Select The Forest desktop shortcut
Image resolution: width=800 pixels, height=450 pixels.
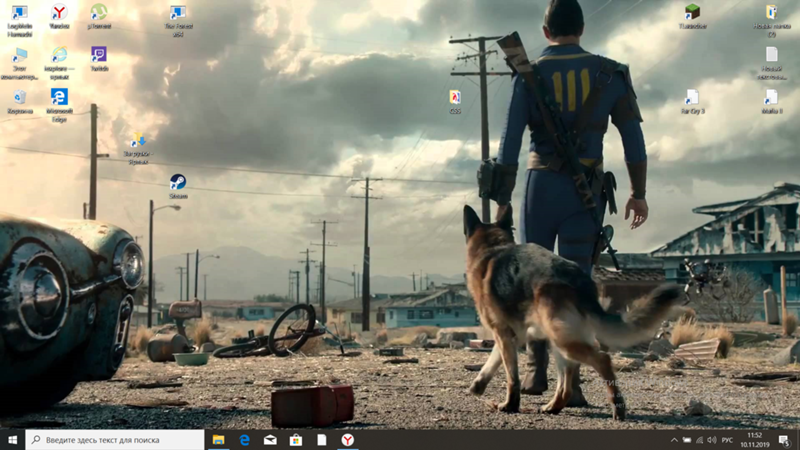coord(178,21)
